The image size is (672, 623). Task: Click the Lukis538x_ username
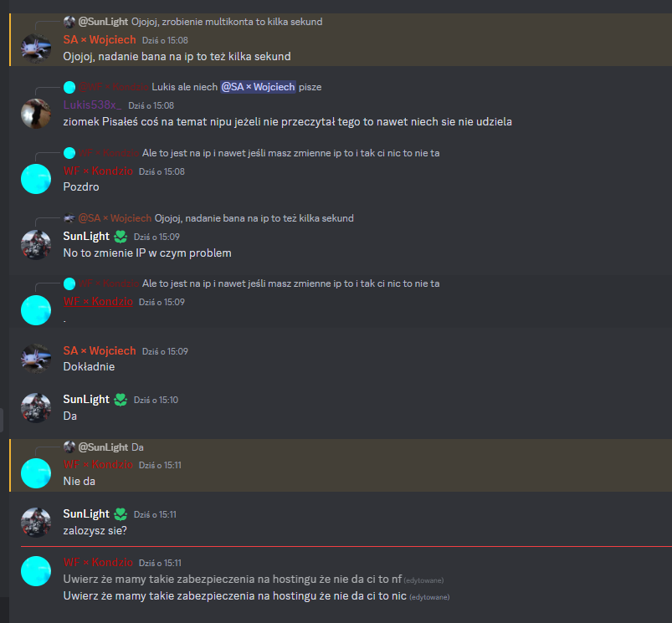[92, 105]
